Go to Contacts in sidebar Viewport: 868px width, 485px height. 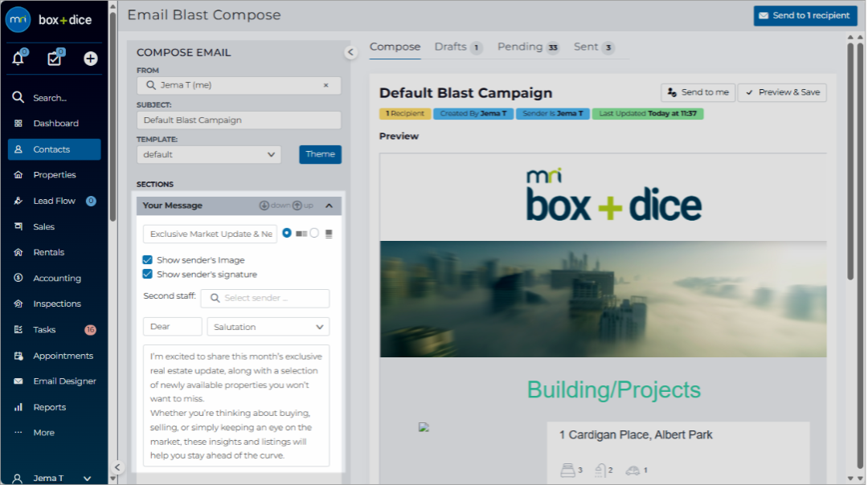[x=55, y=149]
